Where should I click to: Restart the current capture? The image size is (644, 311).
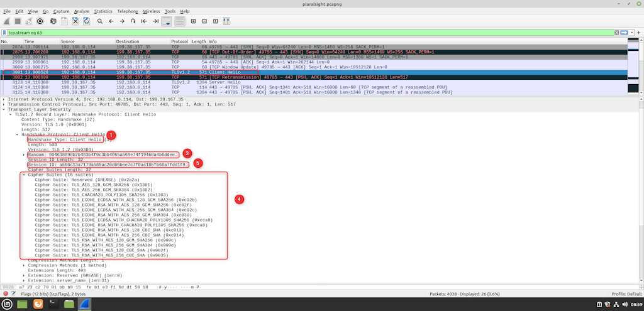pos(29,21)
